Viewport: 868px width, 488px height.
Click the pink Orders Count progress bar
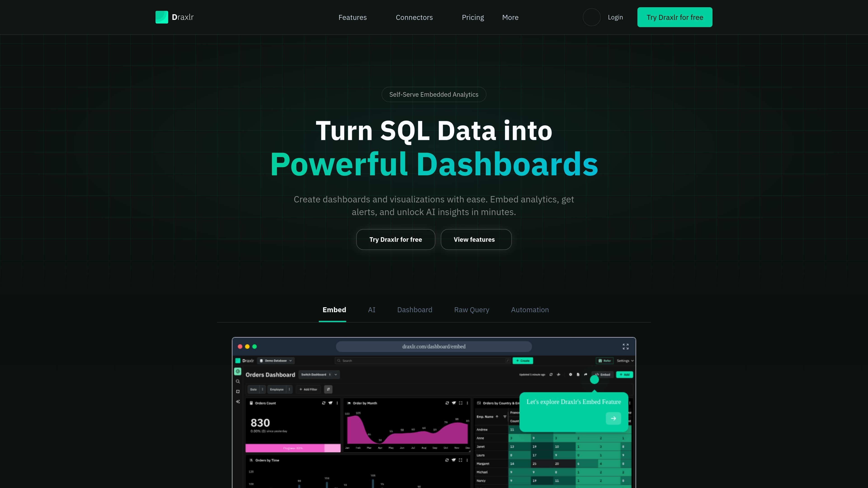coord(293,448)
